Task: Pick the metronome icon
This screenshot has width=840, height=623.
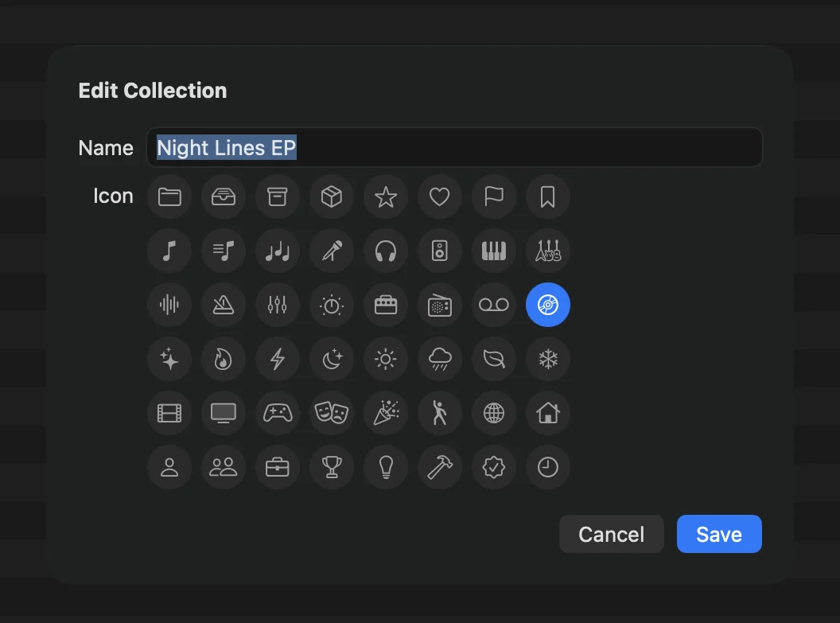Action: tap(224, 305)
